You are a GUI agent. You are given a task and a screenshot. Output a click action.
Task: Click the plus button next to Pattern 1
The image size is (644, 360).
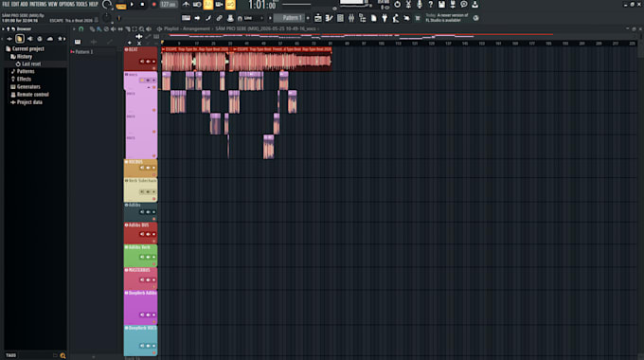tap(309, 18)
